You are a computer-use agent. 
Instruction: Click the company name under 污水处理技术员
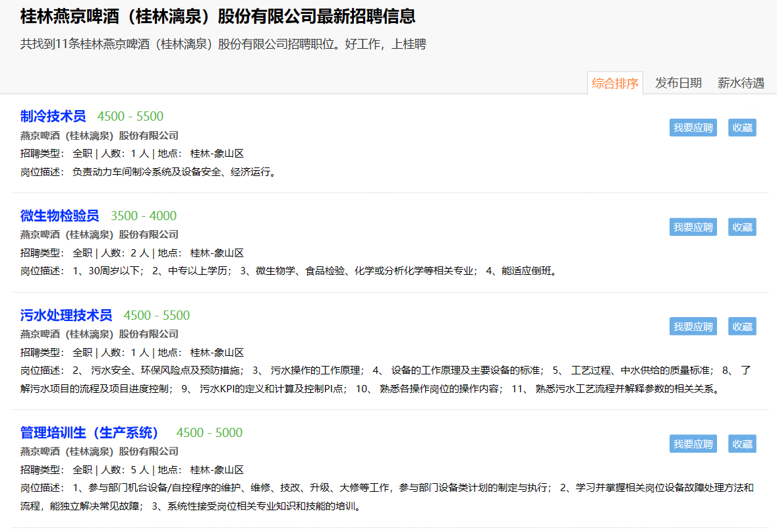tap(99, 334)
